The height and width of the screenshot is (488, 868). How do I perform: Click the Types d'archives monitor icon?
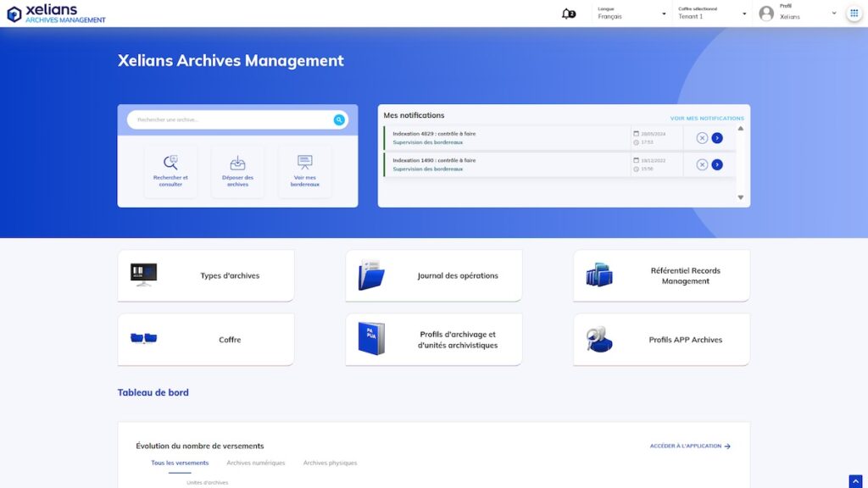pos(143,275)
